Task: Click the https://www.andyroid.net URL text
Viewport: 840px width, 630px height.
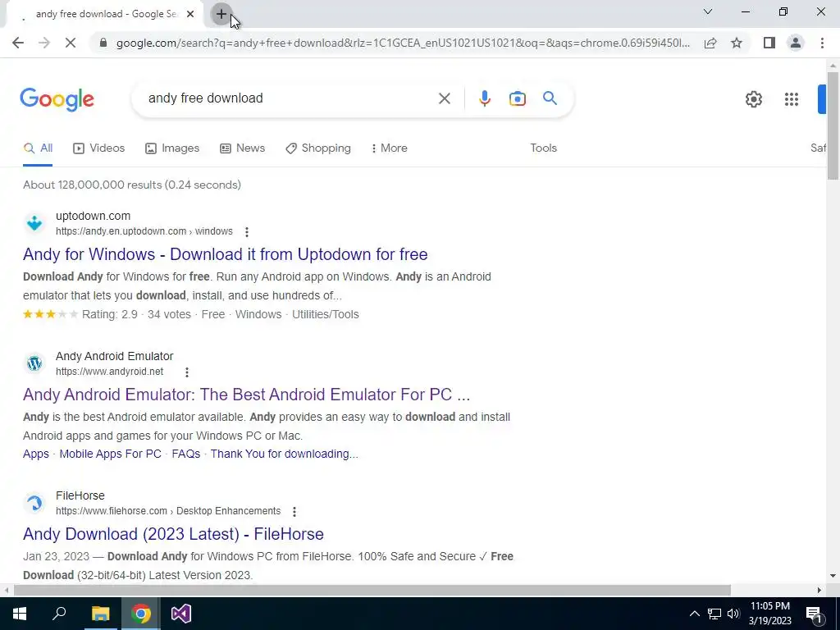Action: (109, 372)
